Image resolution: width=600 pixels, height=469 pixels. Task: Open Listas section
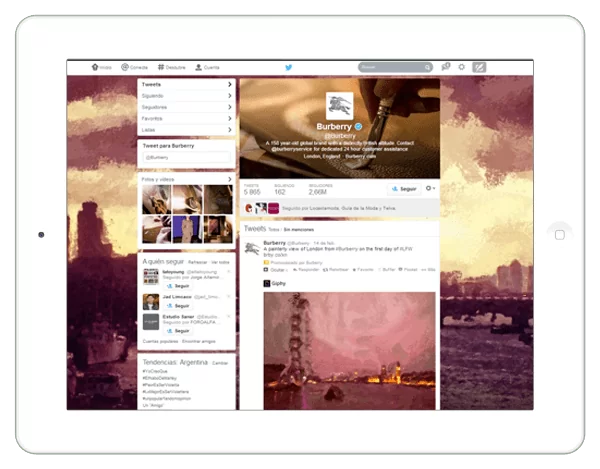click(186, 130)
